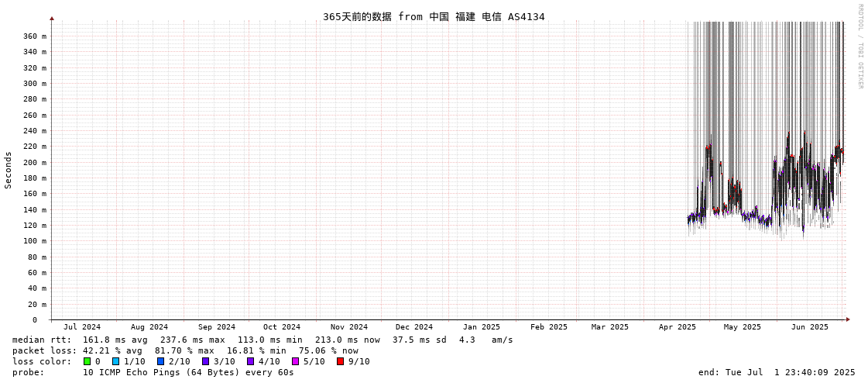Click the Aug 2024 axis label
This screenshot has height=383, width=868.
click(149, 327)
